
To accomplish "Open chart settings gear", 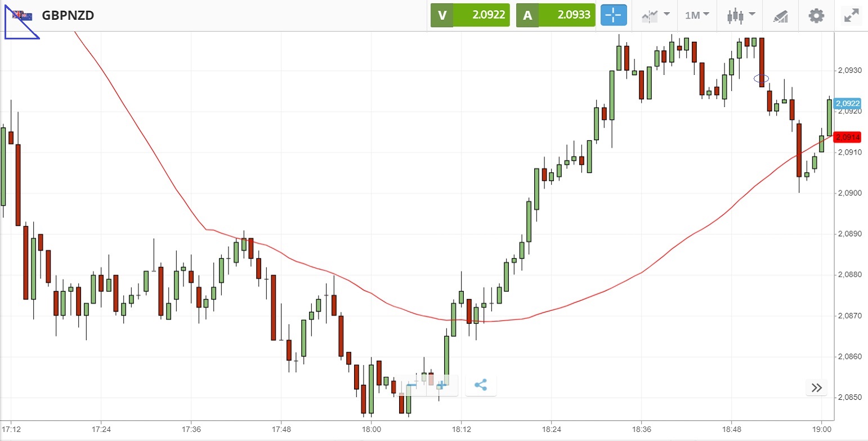I will pyautogui.click(x=816, y=15).
